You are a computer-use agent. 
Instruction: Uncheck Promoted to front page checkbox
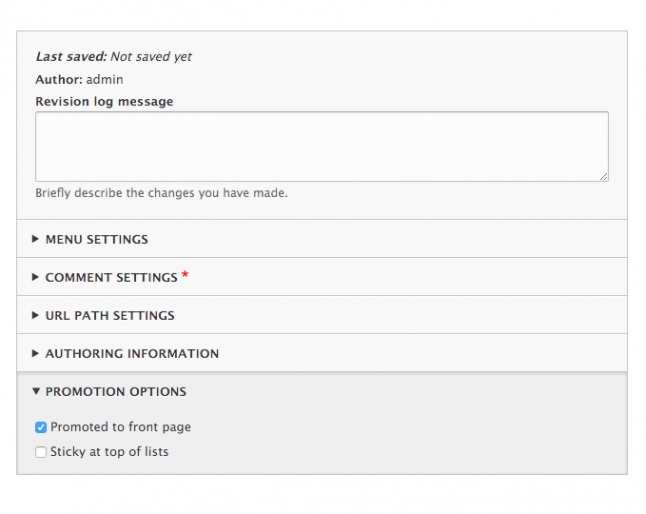click(41, 428)
